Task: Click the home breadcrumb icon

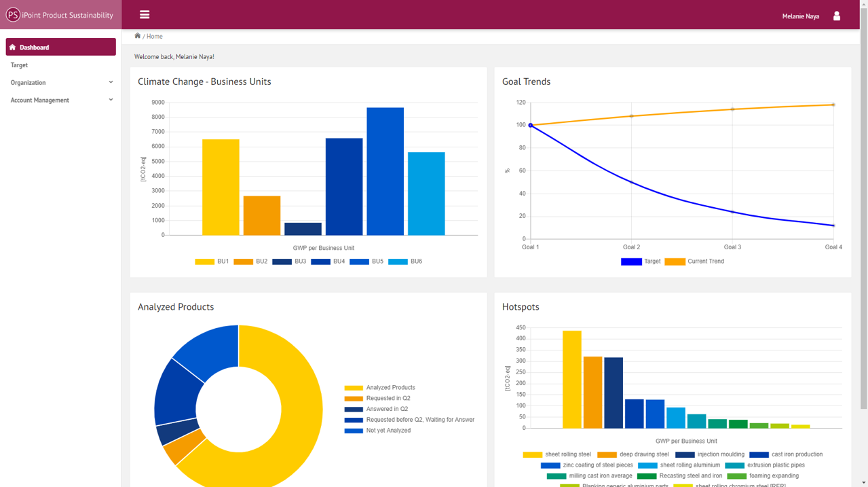Action: coord(138,36)
